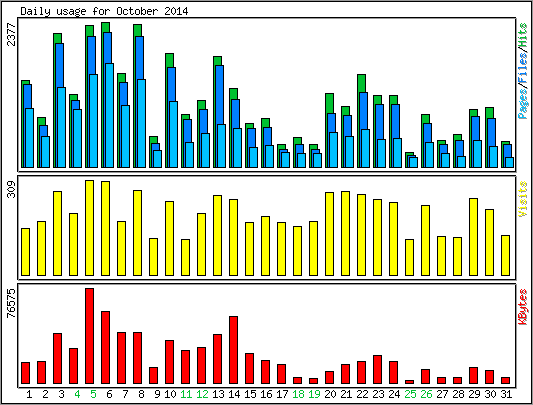Click the yellow Visits bar for day 29
Viewport: 533px width, 405px height.
(474, 237)
